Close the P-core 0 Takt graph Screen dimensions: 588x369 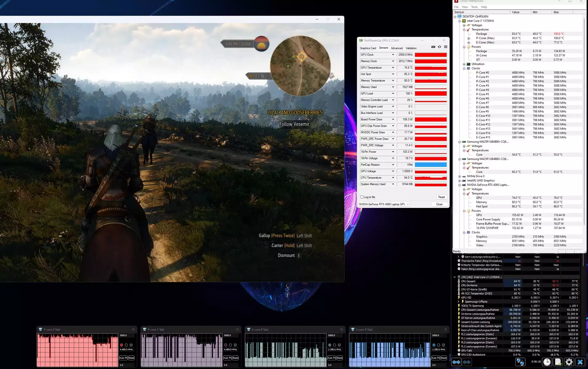click(133, 329)
